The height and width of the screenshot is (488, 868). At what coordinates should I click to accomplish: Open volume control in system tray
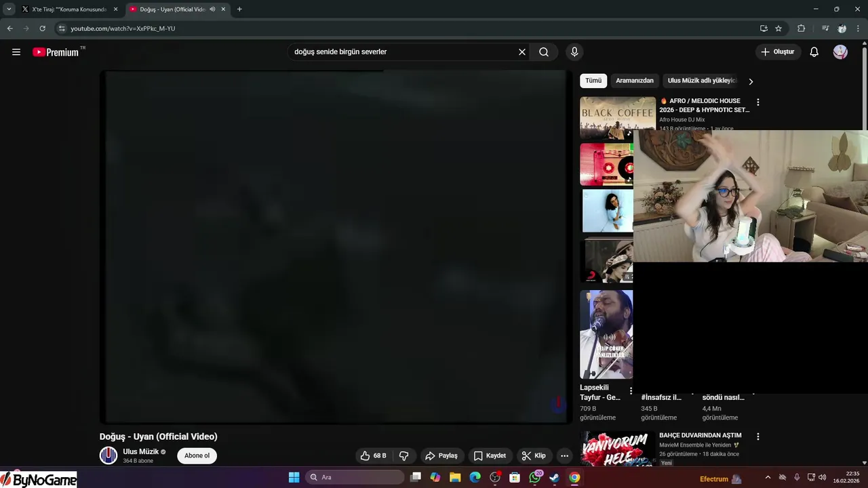point(823,478)
